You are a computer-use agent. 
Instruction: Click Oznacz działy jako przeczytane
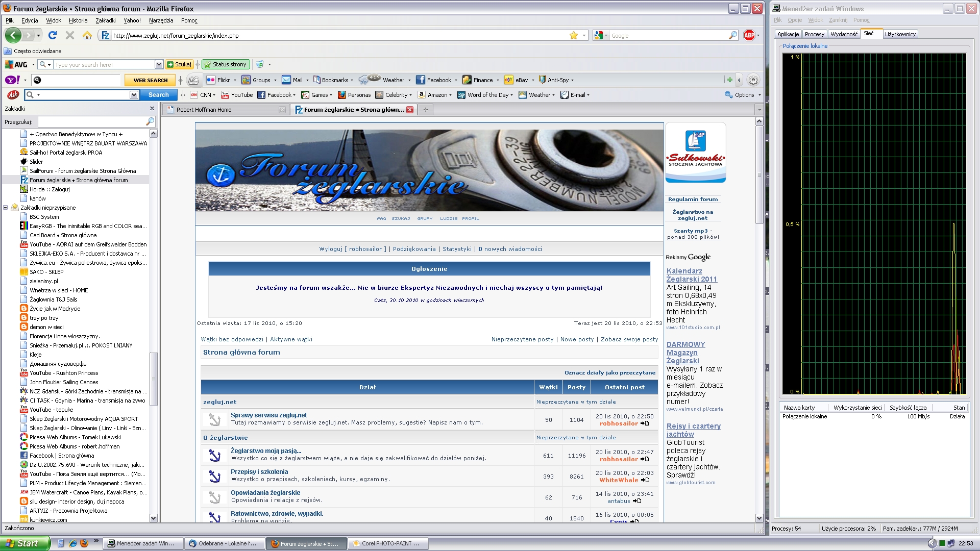(609, 372)
